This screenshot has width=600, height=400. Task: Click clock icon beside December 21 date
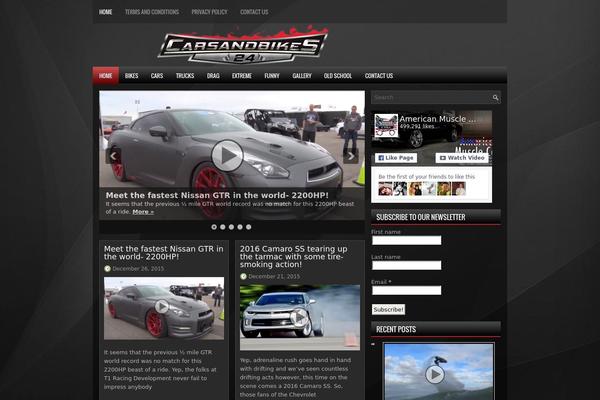click(243, 276)
